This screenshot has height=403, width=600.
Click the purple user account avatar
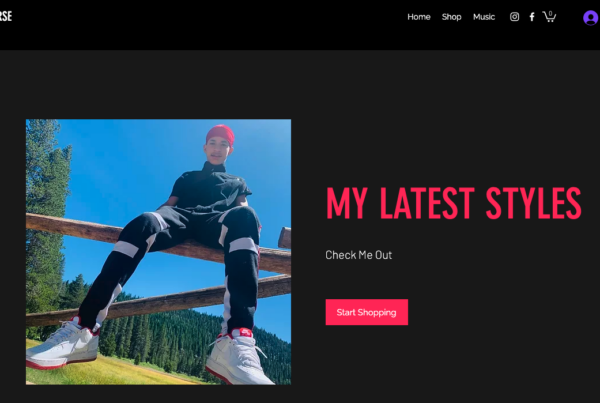[591, 18]
